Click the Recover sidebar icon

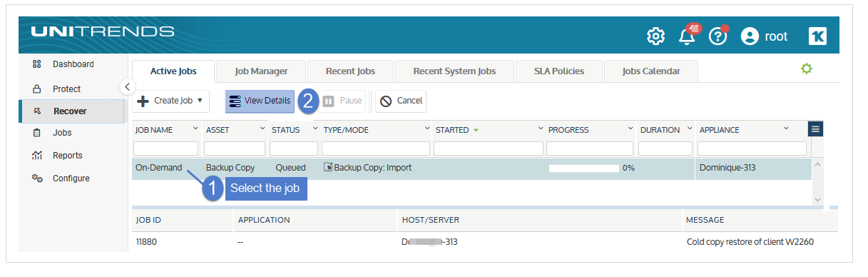coord(37,111)
